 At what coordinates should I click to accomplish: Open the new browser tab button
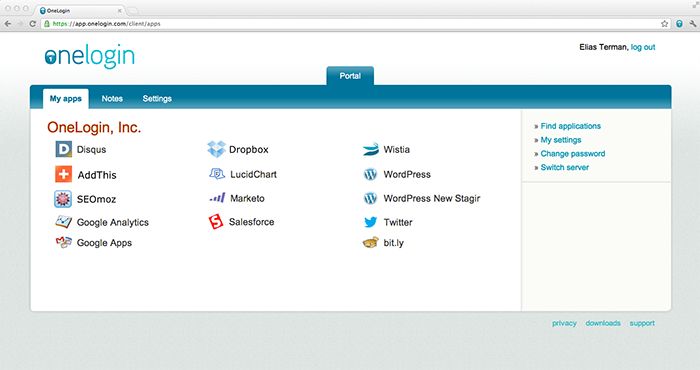(133, 10)
